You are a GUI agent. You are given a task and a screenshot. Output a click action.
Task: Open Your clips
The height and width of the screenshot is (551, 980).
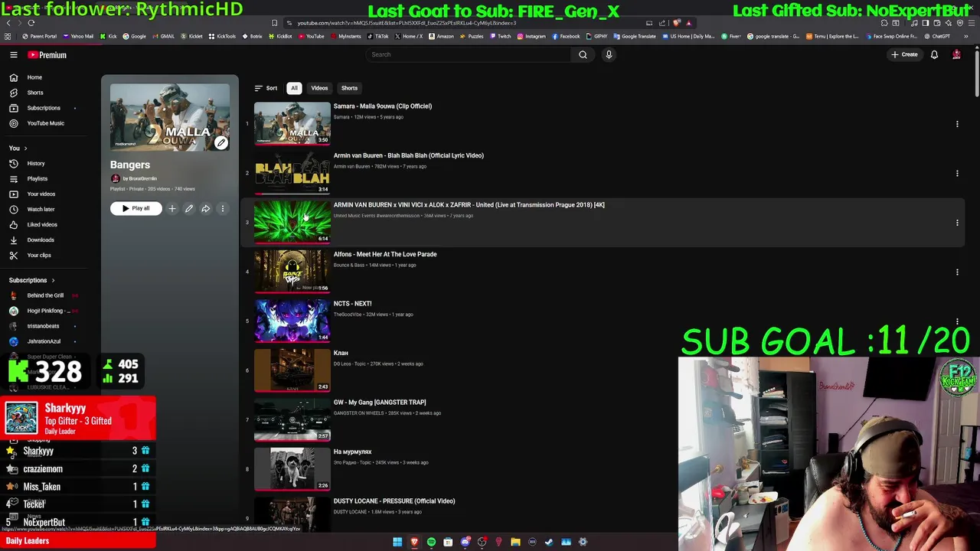pyautogui.click(x=39, y=255)
